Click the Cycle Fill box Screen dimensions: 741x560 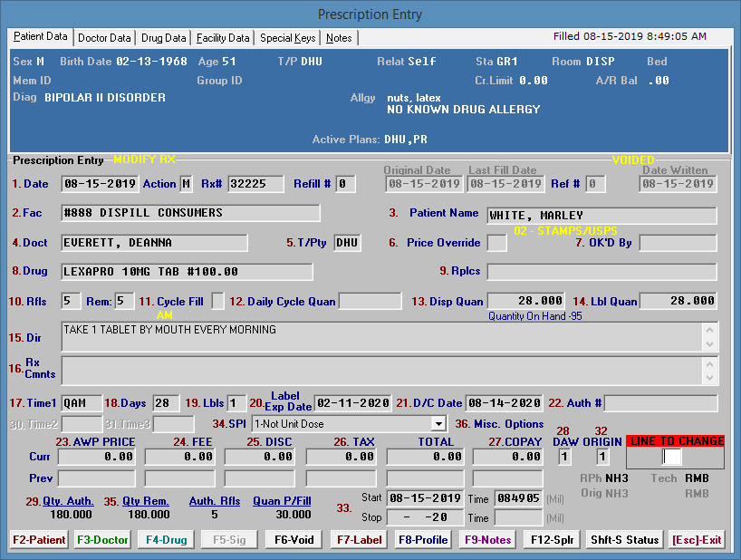(218, 301)
